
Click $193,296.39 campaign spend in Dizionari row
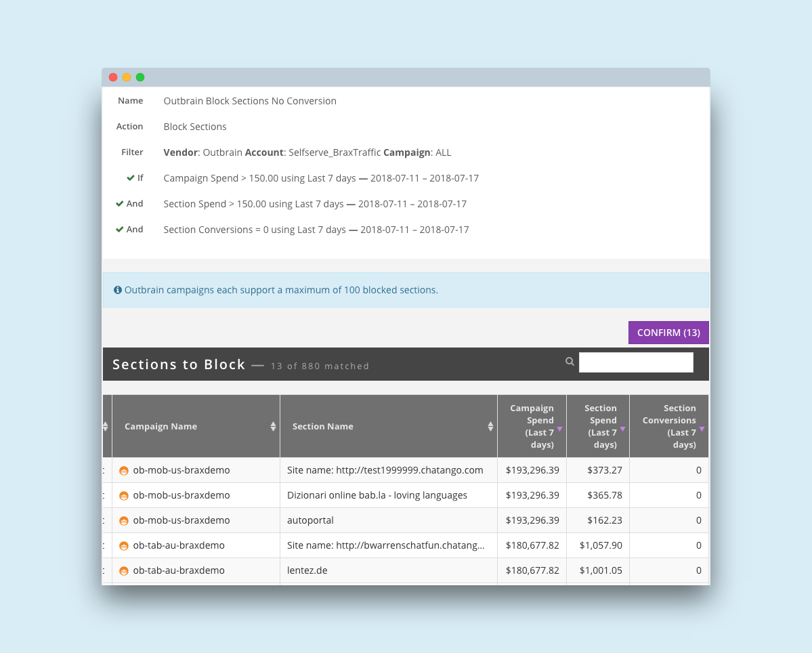click(532, 495)
